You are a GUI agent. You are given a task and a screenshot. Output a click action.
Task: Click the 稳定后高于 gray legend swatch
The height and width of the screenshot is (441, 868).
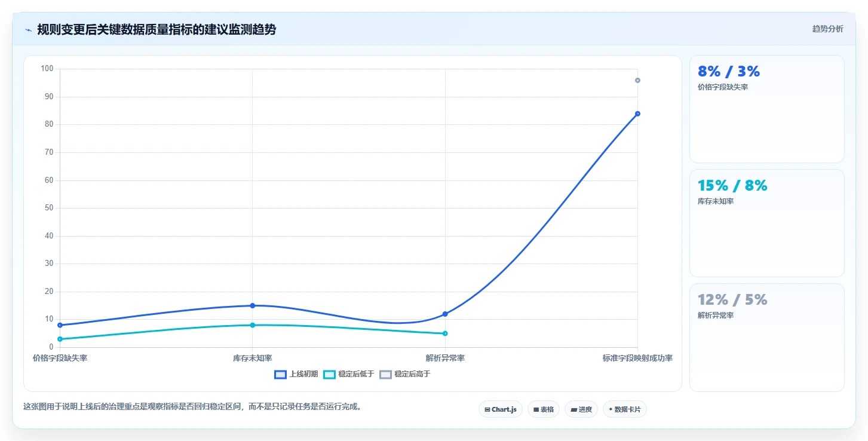pos(385,375)
